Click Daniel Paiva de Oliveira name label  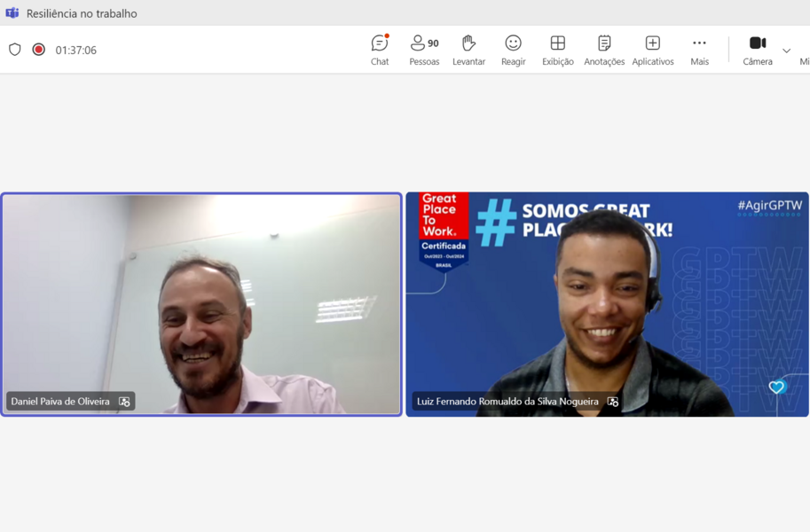point(60,402)
